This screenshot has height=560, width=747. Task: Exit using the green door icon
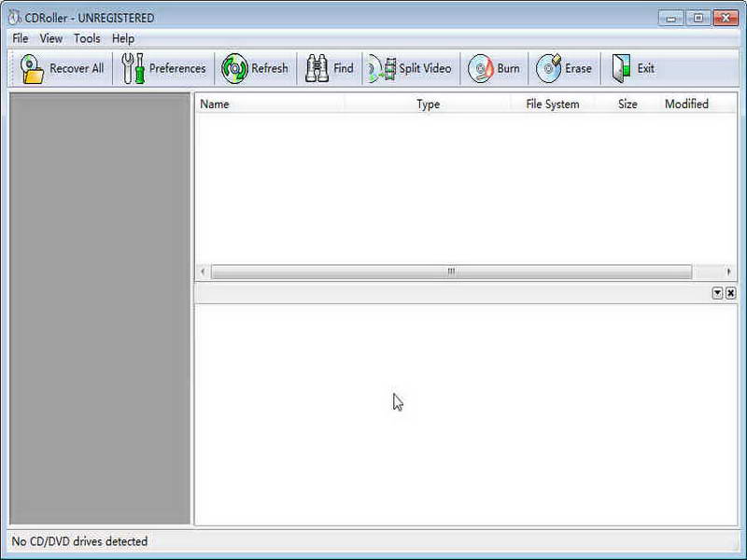tap(621, 68)
